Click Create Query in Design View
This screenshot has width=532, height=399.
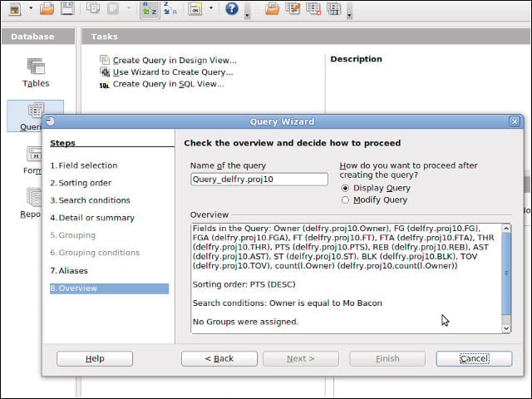[x=175, y=61]
